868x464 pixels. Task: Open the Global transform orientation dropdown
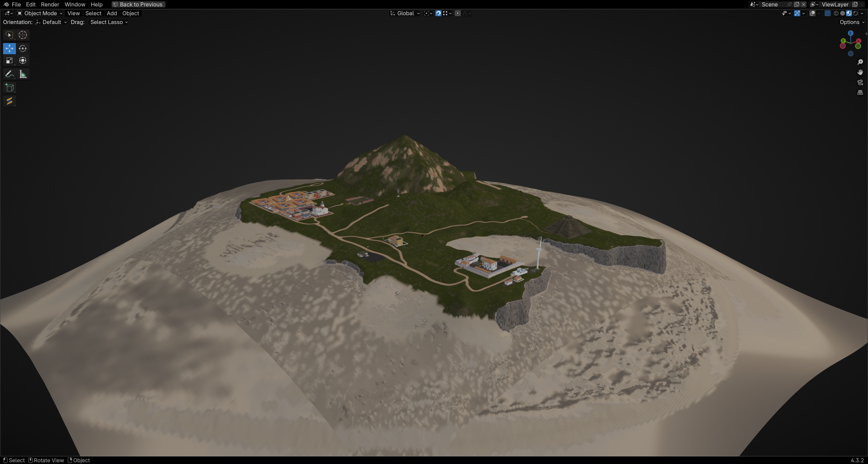point(405,13)
